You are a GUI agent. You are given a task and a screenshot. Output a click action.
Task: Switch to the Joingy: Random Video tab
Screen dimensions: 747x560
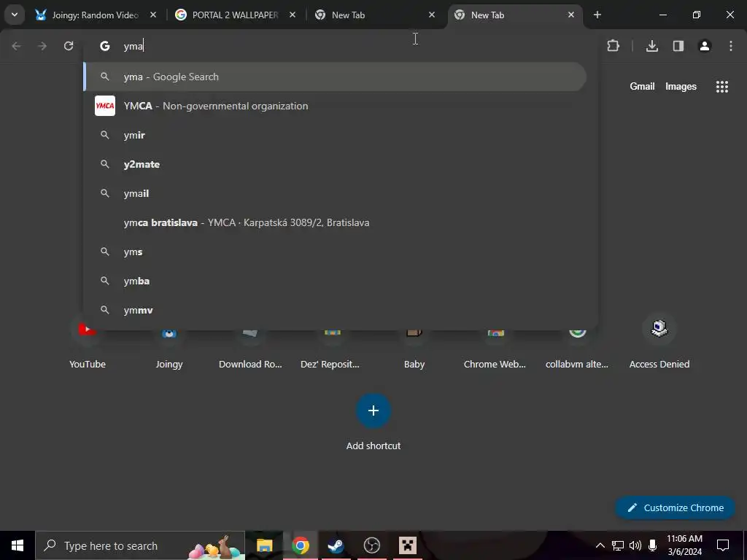pyautogui.click(x=96, y=15)
